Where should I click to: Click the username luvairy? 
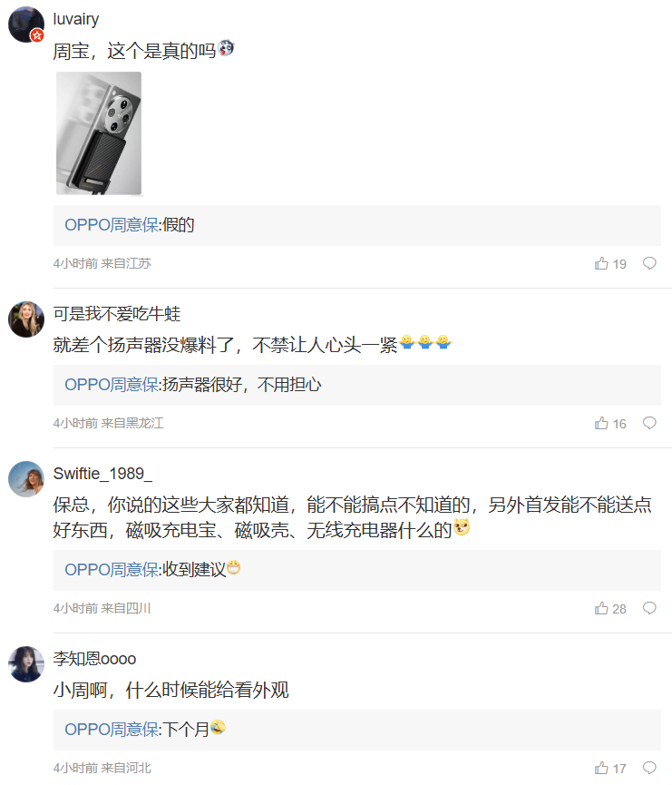click(x=76, y=20)
